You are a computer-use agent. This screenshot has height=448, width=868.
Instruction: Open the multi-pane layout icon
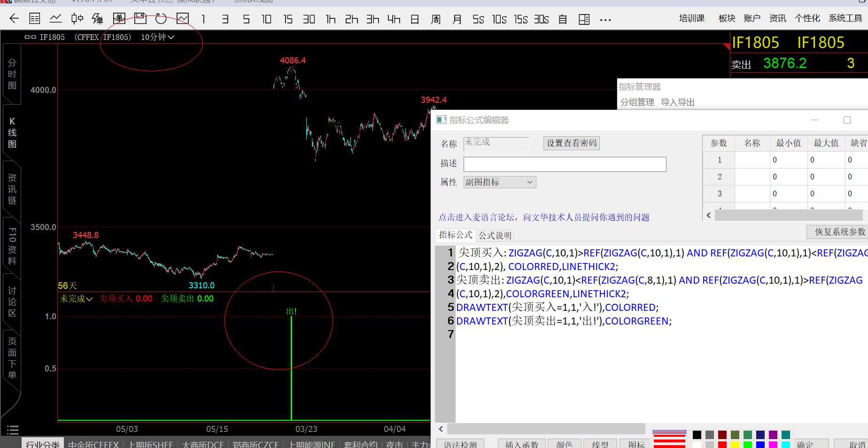pos(584,19)
